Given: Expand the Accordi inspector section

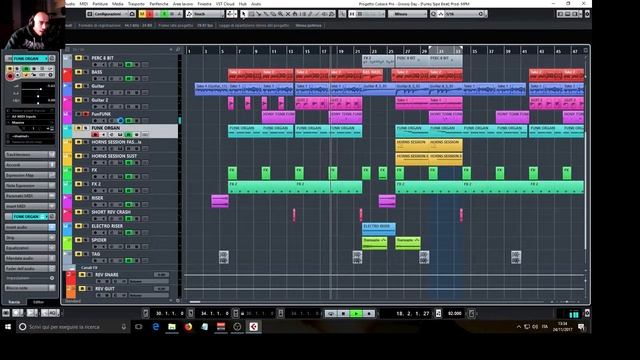Looking at the screenshot, I should pos(30,165).
